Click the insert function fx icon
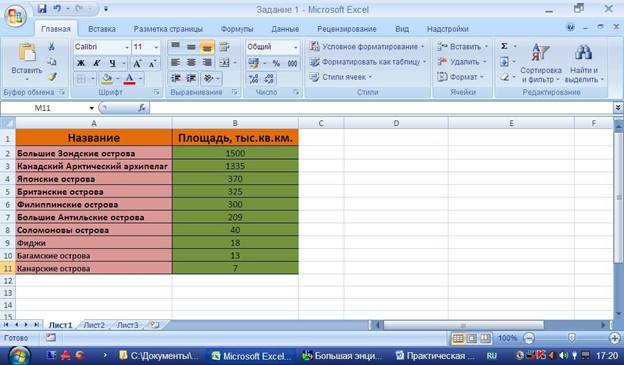 (142, 108)
